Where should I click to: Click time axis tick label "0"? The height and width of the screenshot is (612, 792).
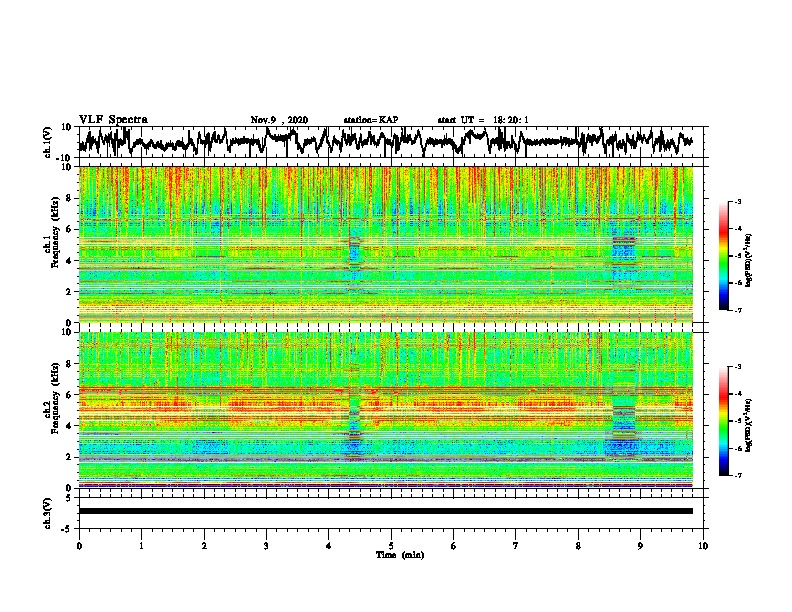click(x=79, y=546)
